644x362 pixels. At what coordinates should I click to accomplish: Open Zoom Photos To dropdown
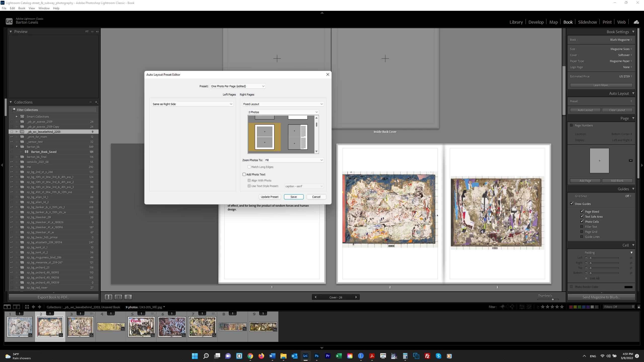coord(294,160)
